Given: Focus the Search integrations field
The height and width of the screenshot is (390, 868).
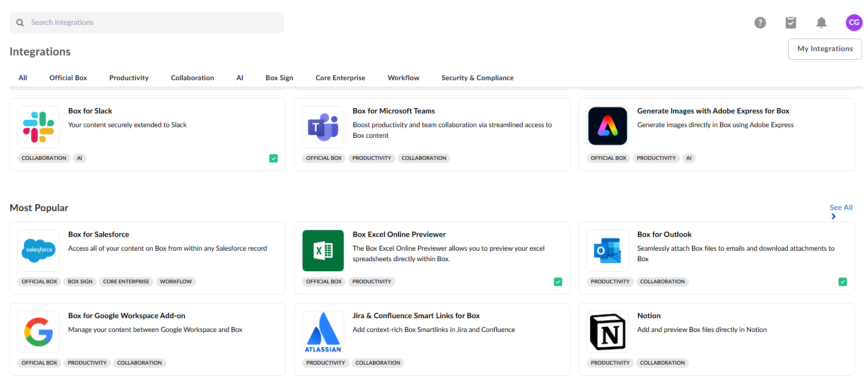Looking at the screenshot, I should [147, 23].
